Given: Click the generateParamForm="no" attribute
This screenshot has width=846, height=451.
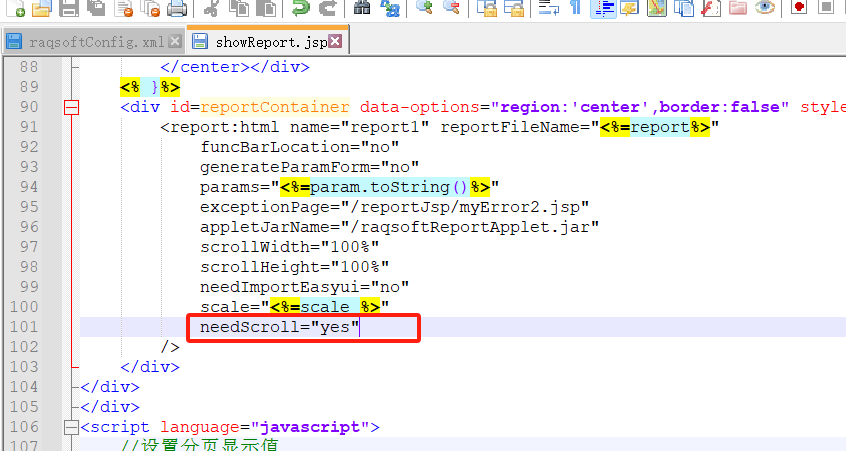Looking at the screenshot, I should (310, 167).
